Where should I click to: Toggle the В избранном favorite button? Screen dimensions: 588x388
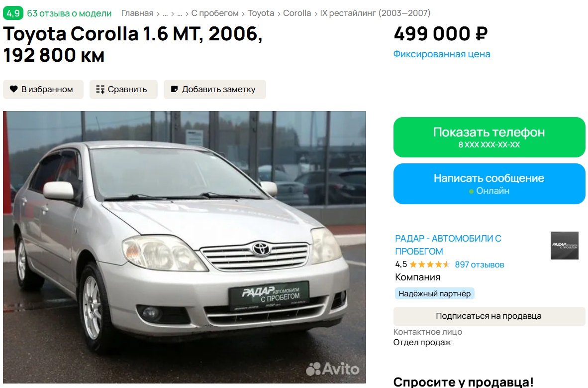click(x=43, y=89)
